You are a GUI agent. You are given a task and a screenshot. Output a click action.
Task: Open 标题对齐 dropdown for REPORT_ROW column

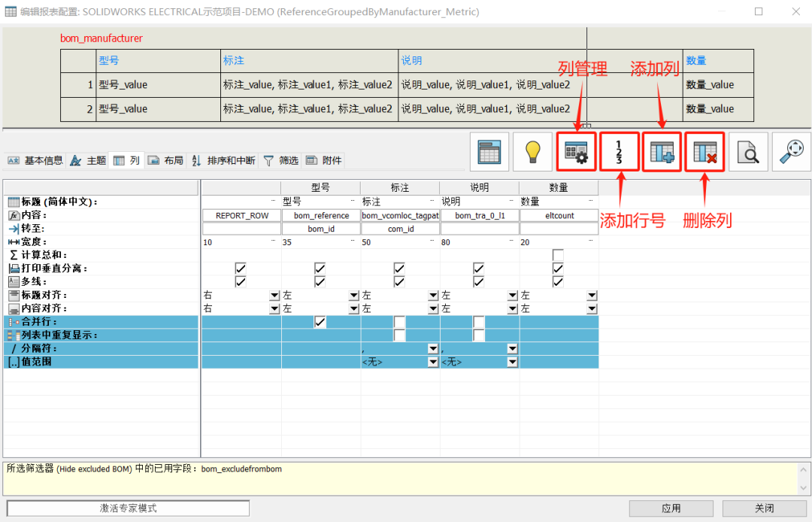point(274,295)
